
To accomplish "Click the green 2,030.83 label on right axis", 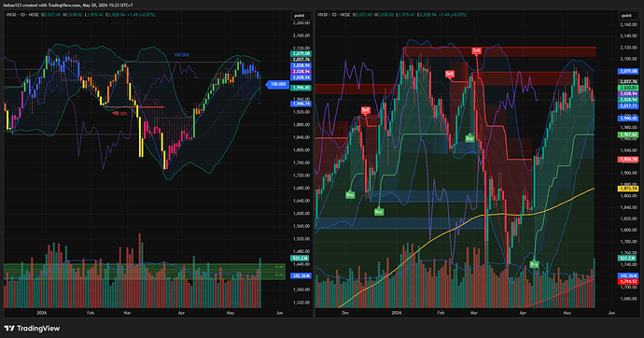I will click(x=628, y=88).
